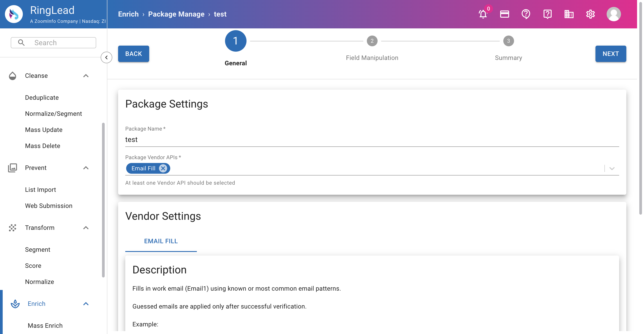Remove the Email Fill vendor chip
Screen dimensions: 644x334
click(x=163, y=168)
